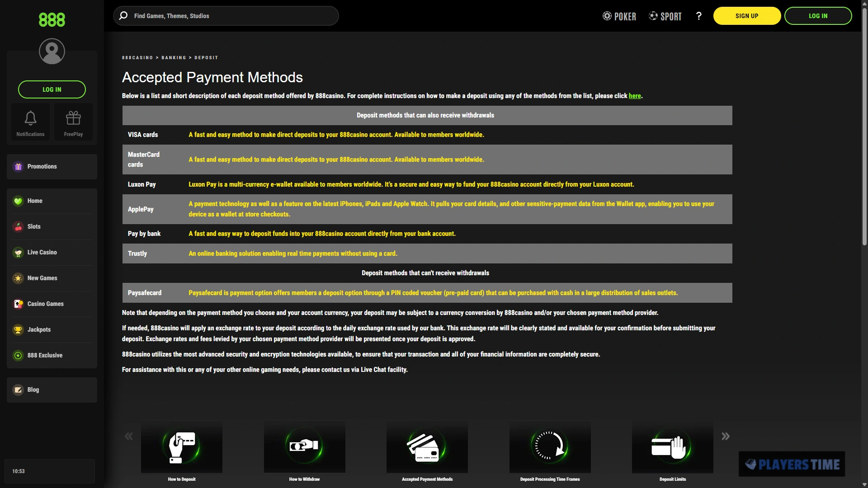Image resolution: width=868 pixels, height=488 pixels.
Task: Go to 888CASINO breadcrumb
Action: click(x=137, y=58)
